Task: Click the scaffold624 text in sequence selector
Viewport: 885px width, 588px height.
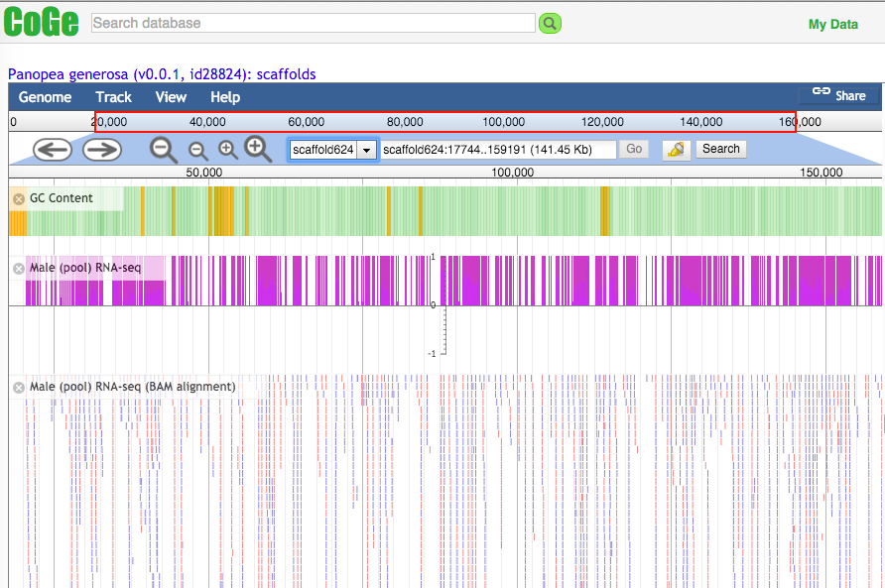Action: (322, 150)
